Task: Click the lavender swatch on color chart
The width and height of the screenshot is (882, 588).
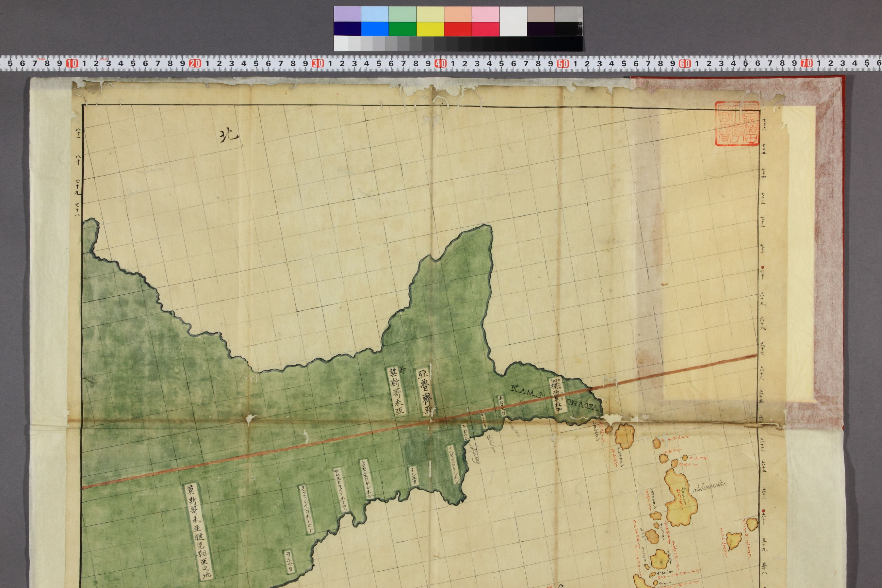Action: coord(347,14)
